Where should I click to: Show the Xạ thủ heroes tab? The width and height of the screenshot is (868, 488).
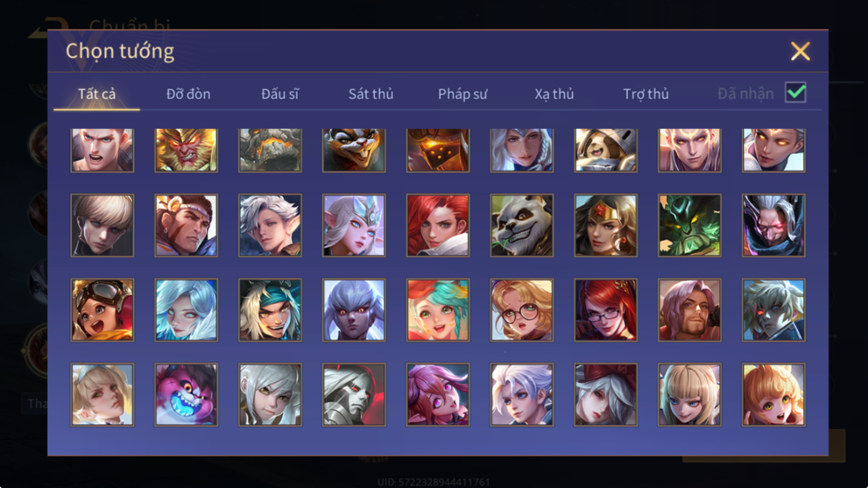pyautogui.click(x=554, y=94)
